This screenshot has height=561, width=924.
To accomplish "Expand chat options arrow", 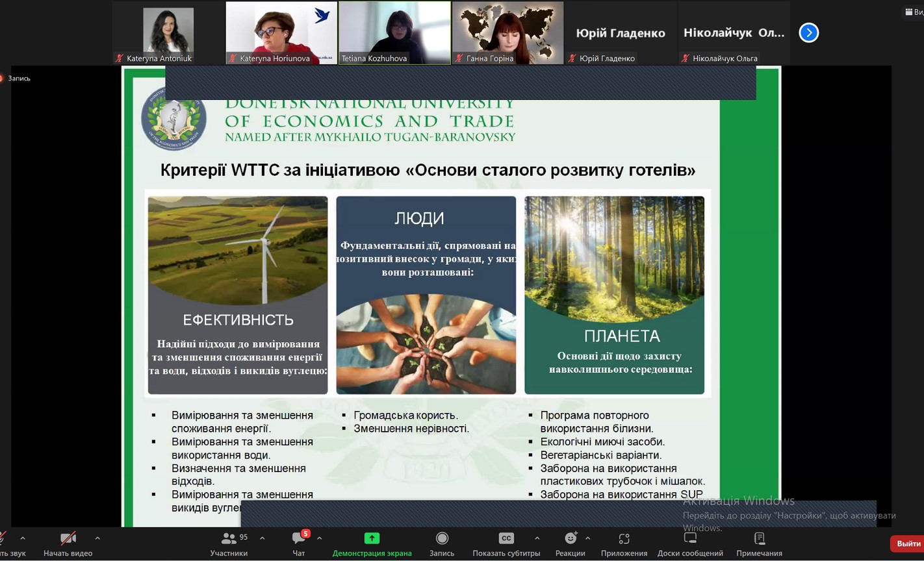I will 319,538.
